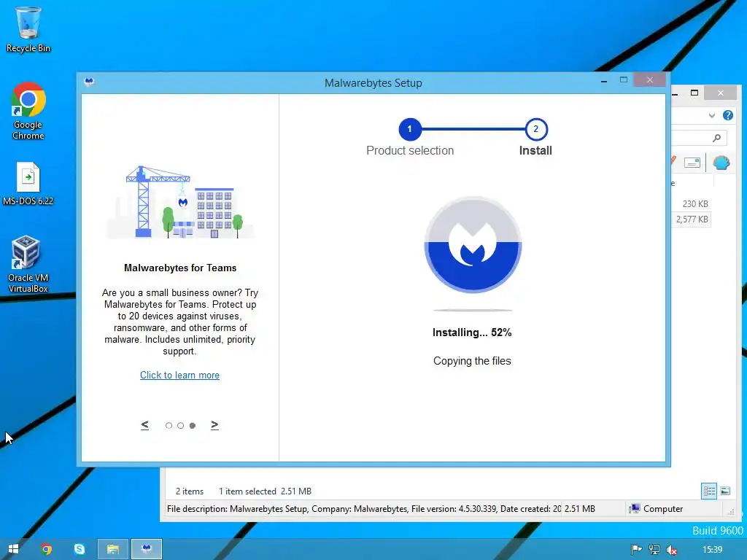This screenshot has width=747, height=560.
Task: Open the network icon in the system tray
Action: click(654, 550)
